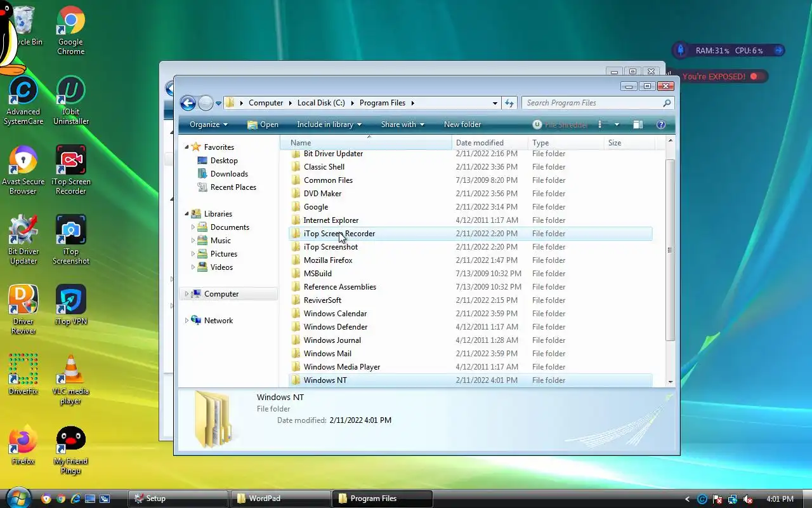Click the Open toolbar button
Image resolution: width=812 pixels, height=508 pixels.
(263, 124)
